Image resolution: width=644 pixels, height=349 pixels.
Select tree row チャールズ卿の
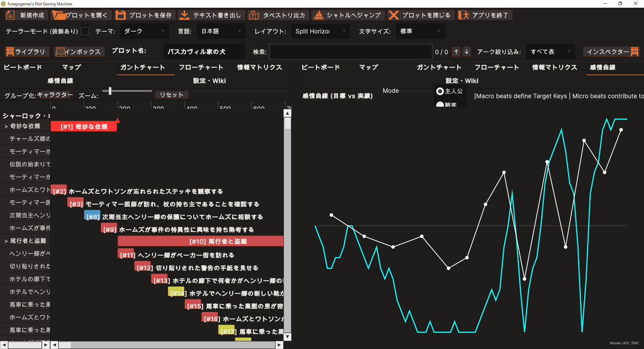25,139
